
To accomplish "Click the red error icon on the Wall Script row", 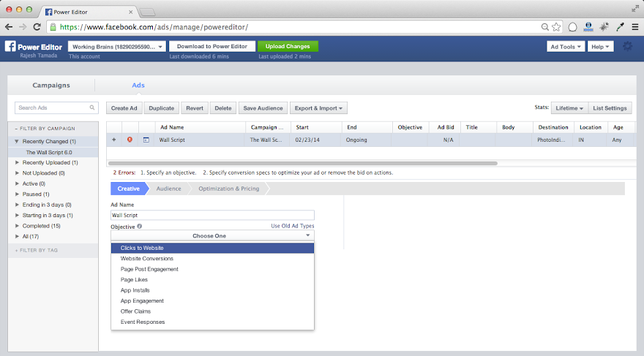I will click(x=130, y=140).
